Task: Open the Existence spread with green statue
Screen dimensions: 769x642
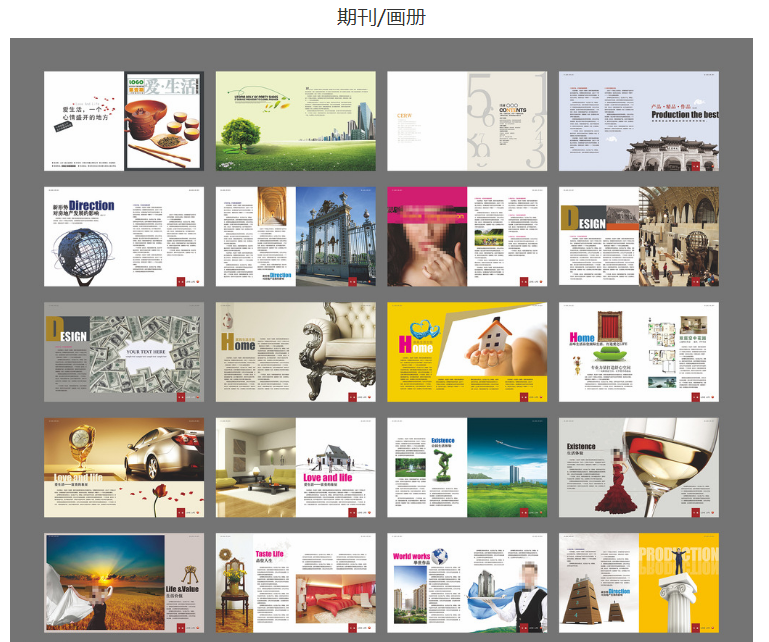Action: pyautogui.click(x=467, y=467)
